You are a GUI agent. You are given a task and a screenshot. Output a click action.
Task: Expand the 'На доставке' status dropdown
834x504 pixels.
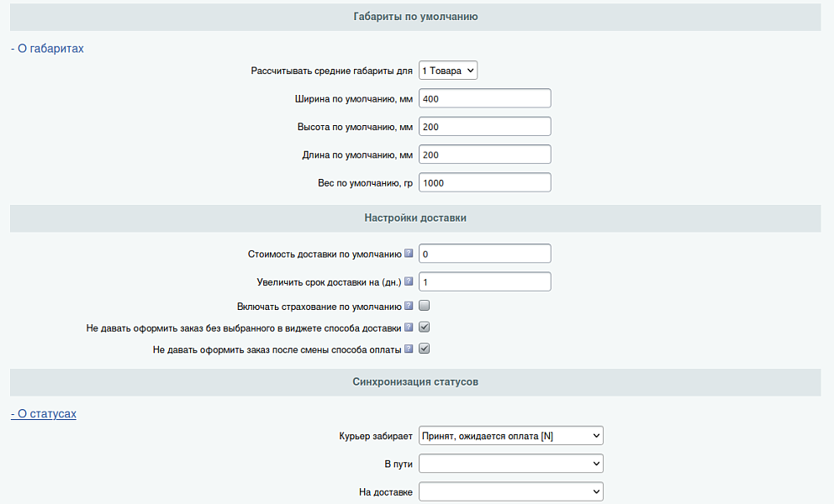pos(511,491)
